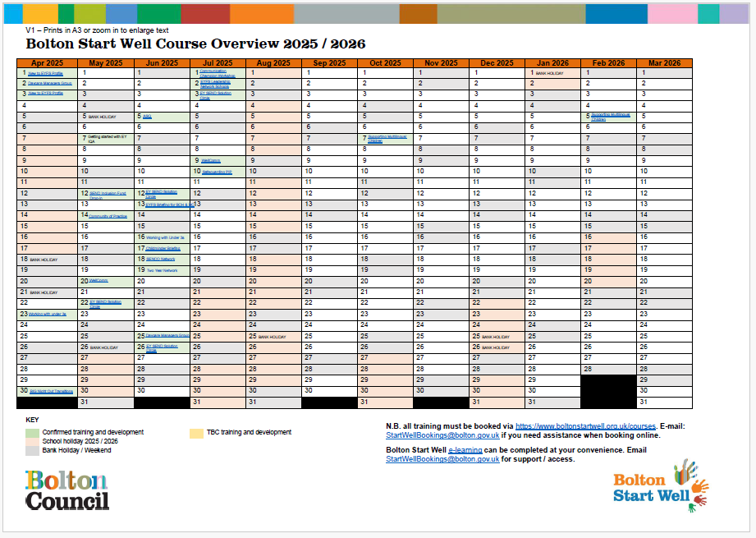Select the Jul 2025 column header
This screenshot has height=538, width=756.
218,63
